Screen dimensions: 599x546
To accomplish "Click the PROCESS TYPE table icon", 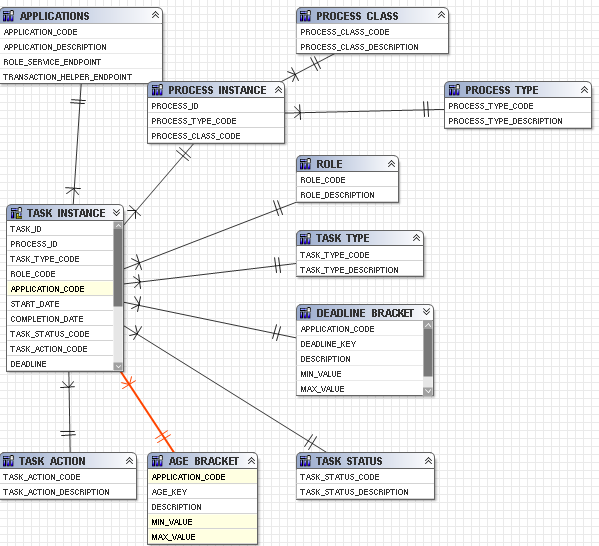I will pos(454,90).
